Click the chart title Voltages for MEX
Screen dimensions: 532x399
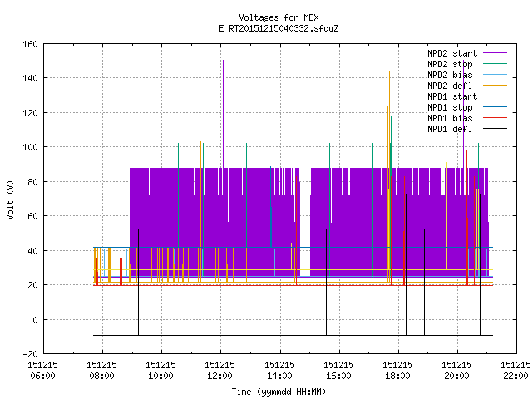tap(278, 17)
